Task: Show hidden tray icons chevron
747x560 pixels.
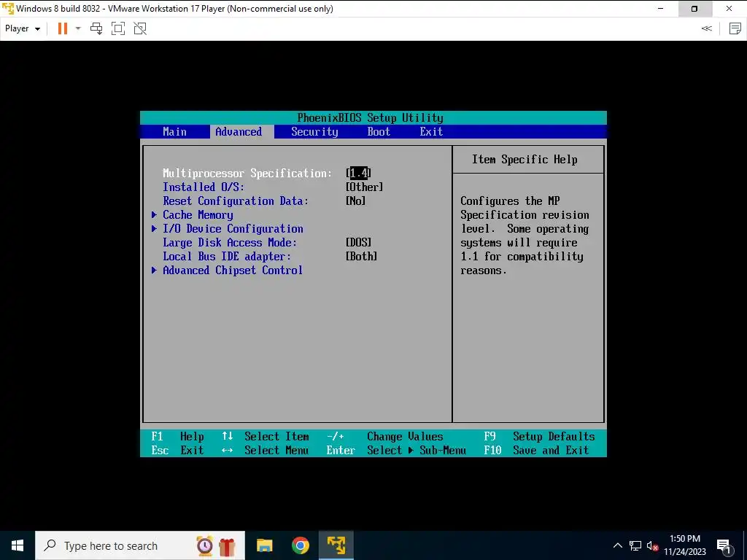Action: pyautogui.click(x=617, y=545)
